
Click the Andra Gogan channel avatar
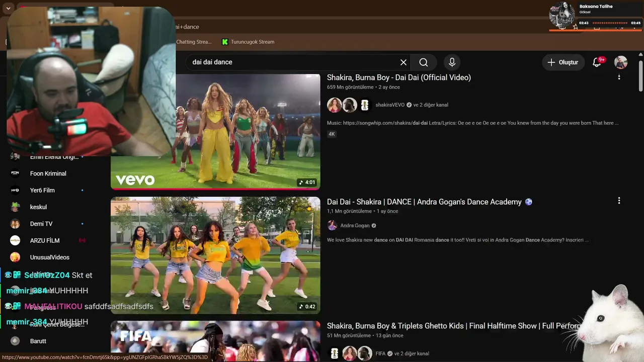pyautogui.click(x=332, y=226)
